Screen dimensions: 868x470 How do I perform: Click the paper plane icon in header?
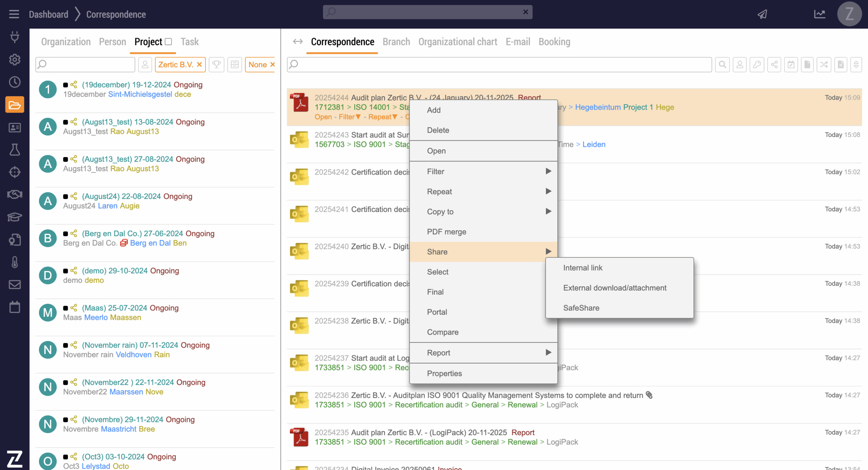(x=762, y=14)
